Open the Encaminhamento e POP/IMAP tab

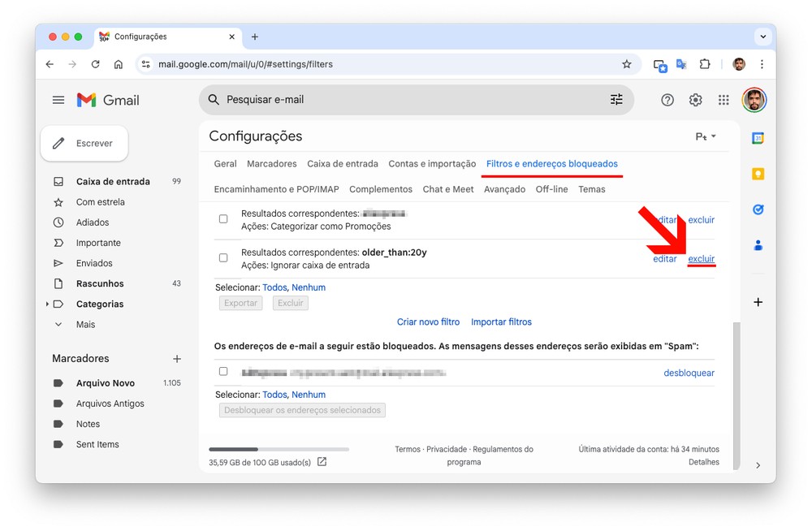[x=276, y=189]
